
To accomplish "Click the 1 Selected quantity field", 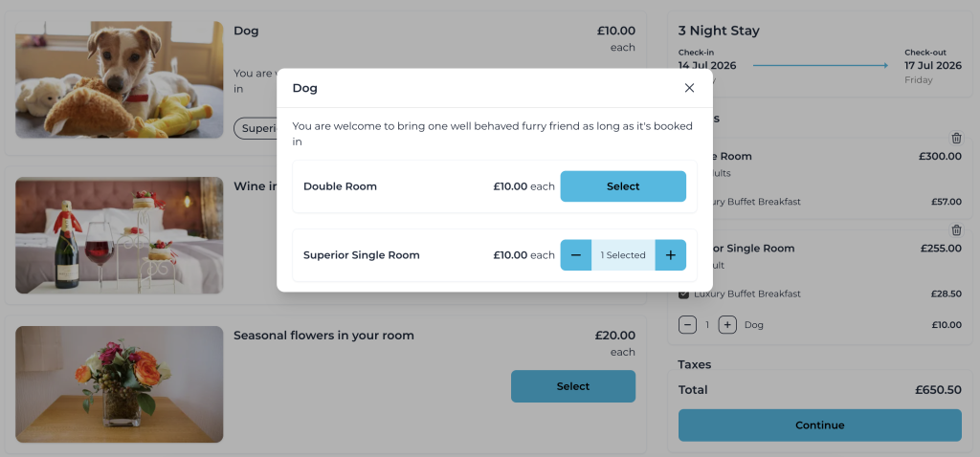I will click(x=623, y=255).
